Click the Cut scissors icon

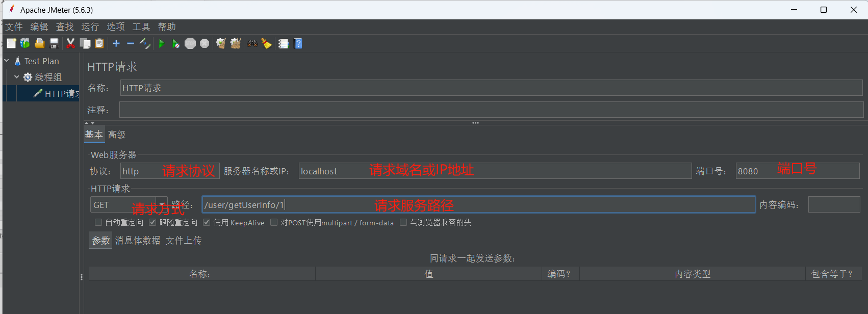click(70, 43)
